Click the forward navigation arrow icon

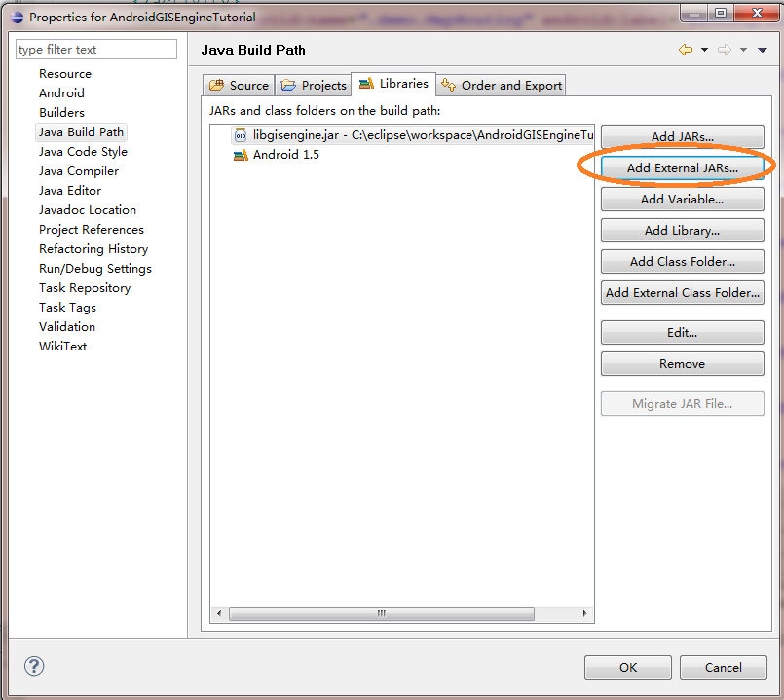pyautogui.click(x=724, y=50)
